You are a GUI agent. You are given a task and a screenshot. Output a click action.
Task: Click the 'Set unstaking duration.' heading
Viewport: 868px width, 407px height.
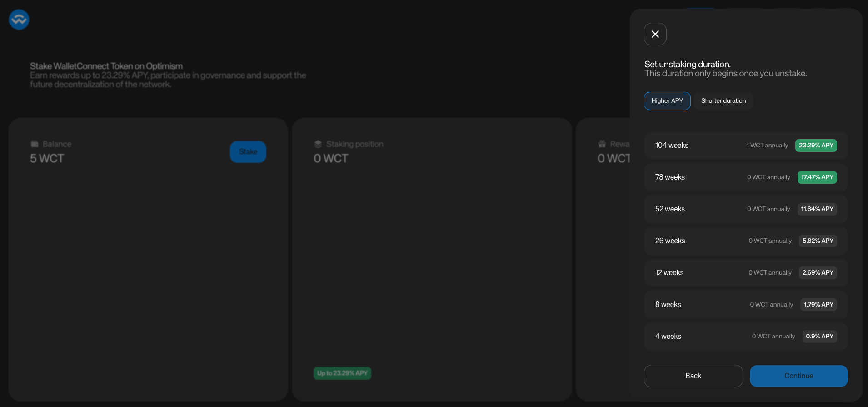click(687, 65)
